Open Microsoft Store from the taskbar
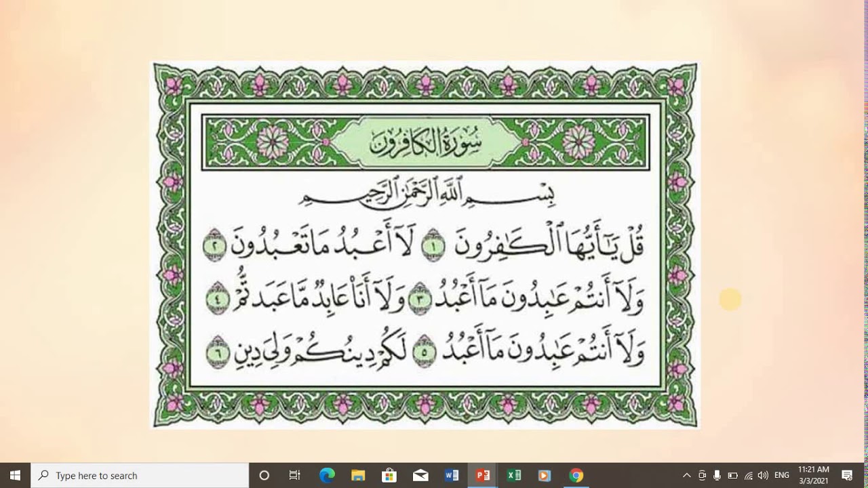The width and height of the screenshot is (868, 488). click(389, 475)
